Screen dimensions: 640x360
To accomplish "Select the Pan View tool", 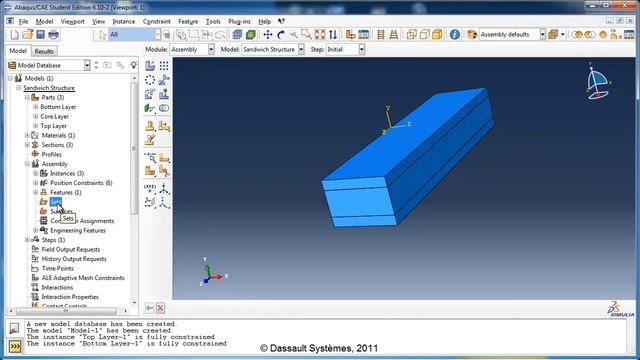I will [x=268, y=35].
